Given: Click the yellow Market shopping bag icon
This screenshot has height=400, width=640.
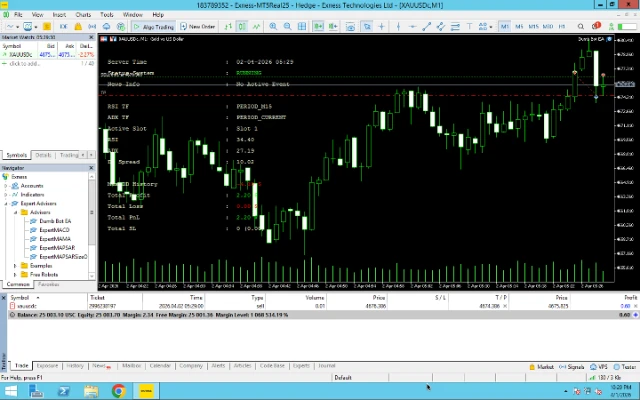Looking at the screenshot, I should click(78, 27).
